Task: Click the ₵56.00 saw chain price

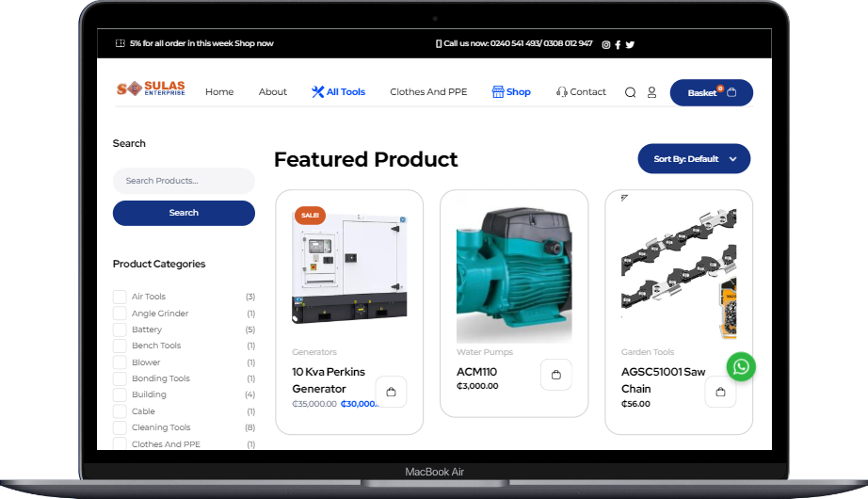Action: pyautogui.click(x=635, y=404)
